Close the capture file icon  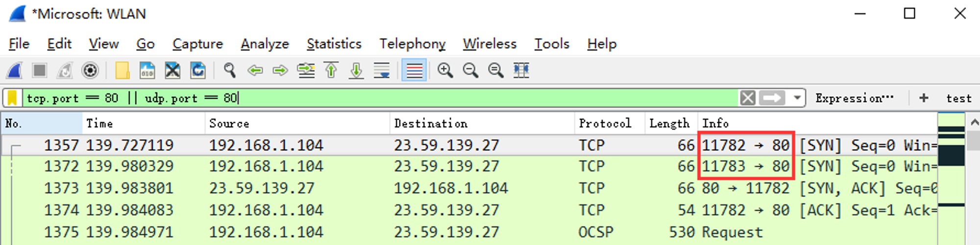pyautogui.click(x=172, y=70)
